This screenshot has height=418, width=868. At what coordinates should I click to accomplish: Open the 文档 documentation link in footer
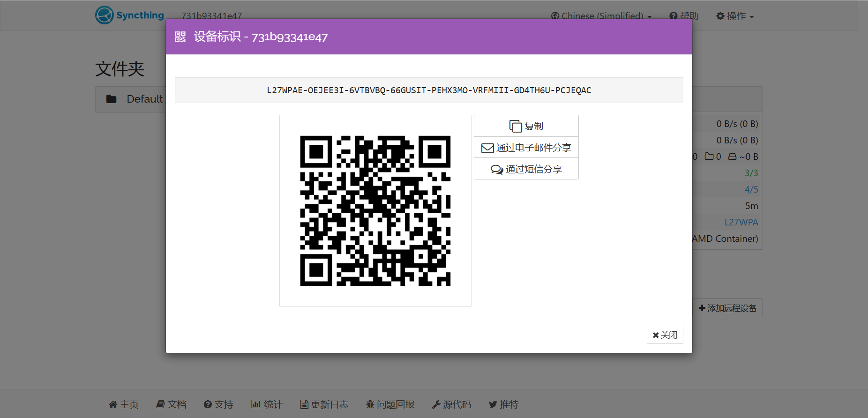pos(171,404)
